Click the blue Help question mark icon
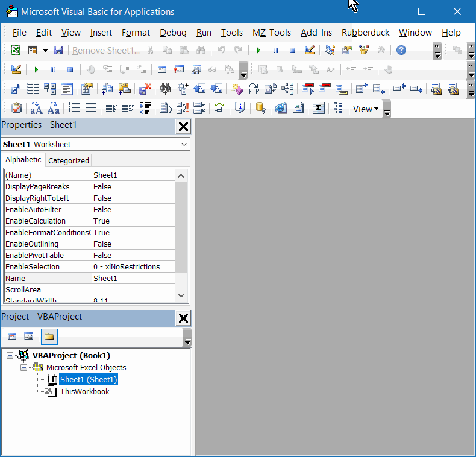 (x=401, y=50)
